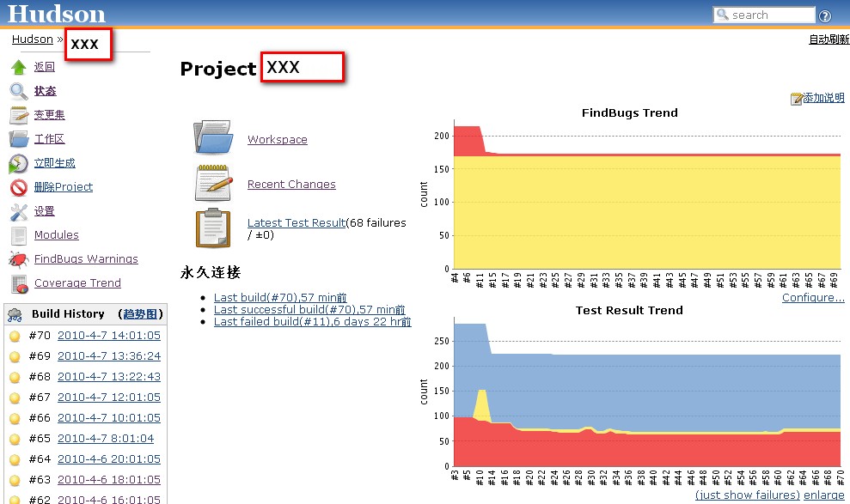Click the help question mark icon
The height and width of the screenshot is (504, 850).
[824, 15]
